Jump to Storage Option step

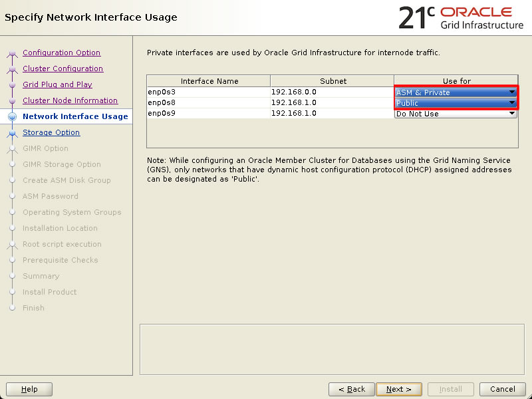51,132
